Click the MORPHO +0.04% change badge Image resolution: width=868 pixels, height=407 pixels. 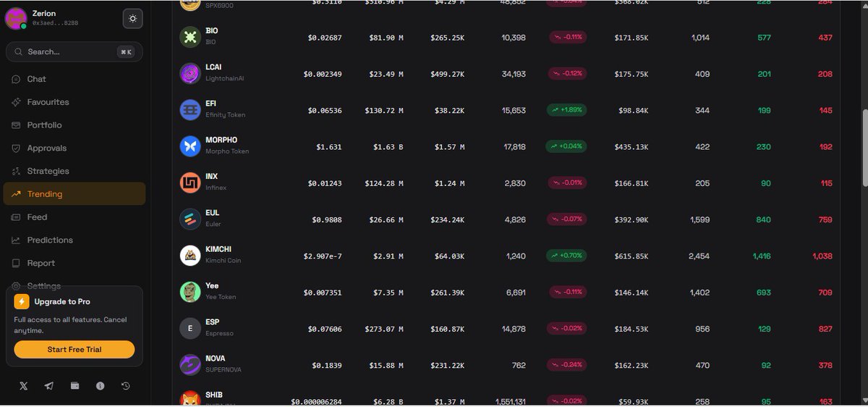[x=566, y=146]
